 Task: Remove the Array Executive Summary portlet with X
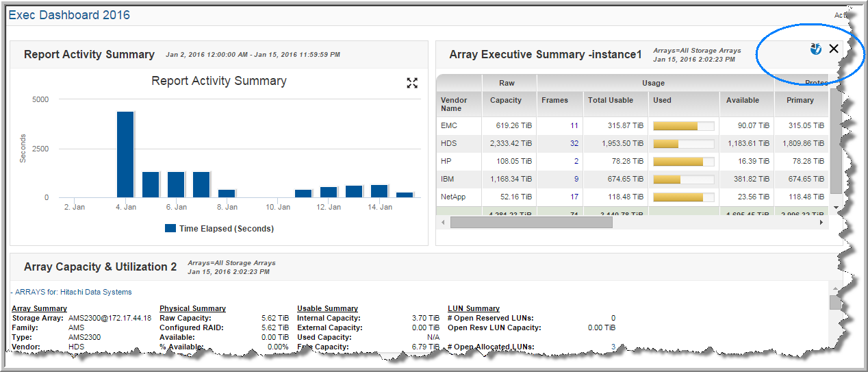(x=834, y=49)
